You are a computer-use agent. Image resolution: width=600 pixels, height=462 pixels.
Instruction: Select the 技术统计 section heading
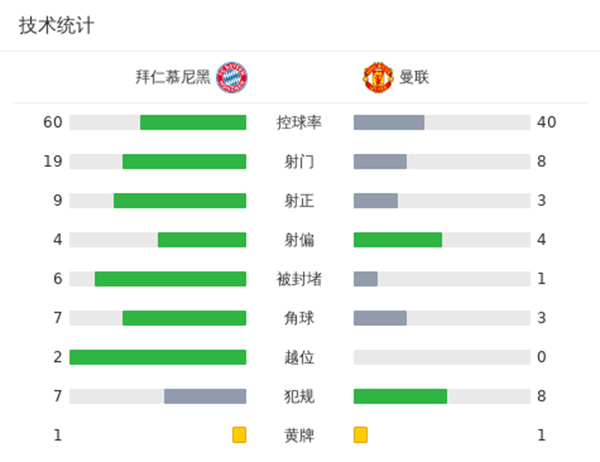57,26
